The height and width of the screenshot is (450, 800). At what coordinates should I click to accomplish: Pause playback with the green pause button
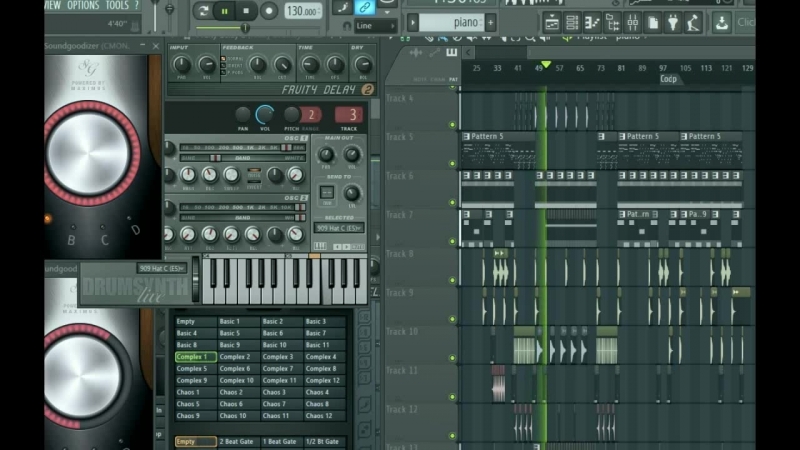[x=224, y=11]
